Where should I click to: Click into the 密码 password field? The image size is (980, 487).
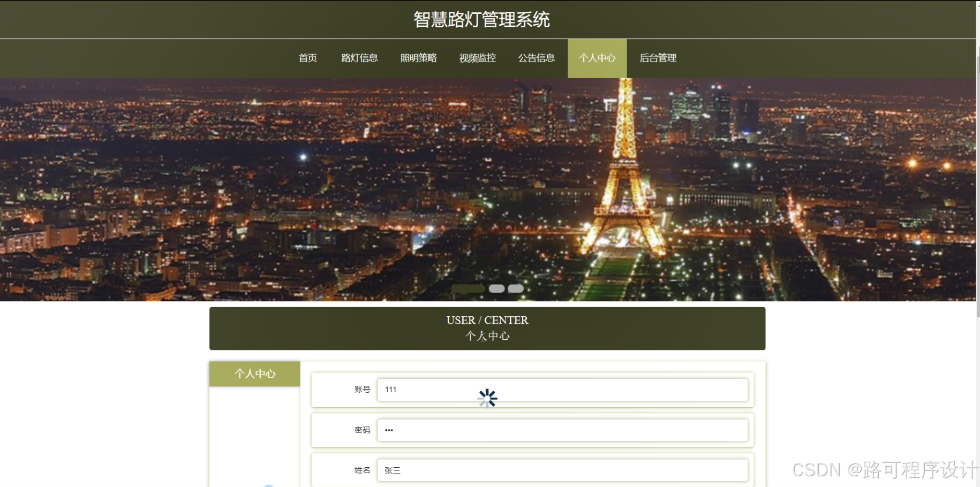point(562,430)
